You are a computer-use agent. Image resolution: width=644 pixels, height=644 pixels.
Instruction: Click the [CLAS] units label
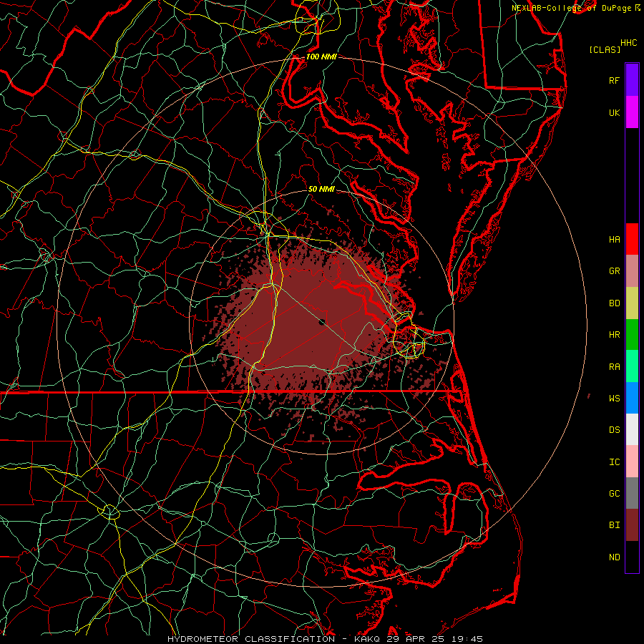(x=605, y=49)
